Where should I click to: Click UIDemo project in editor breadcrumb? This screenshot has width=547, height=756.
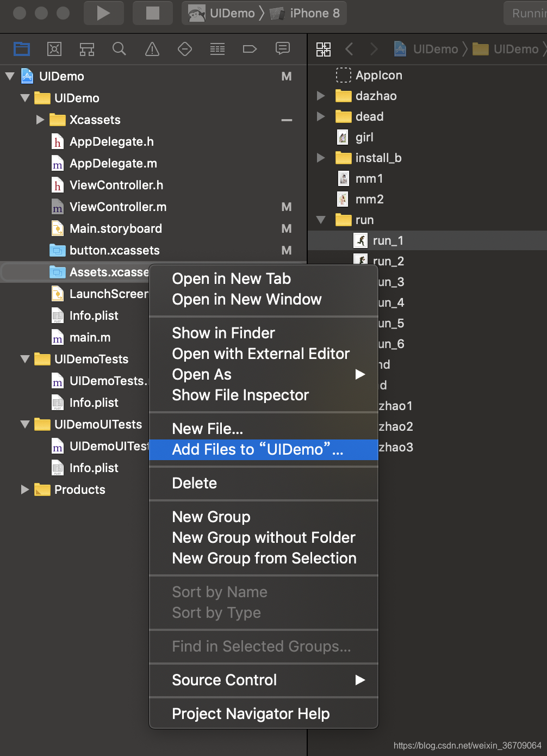pyautogui.click(x=426, y=49)
